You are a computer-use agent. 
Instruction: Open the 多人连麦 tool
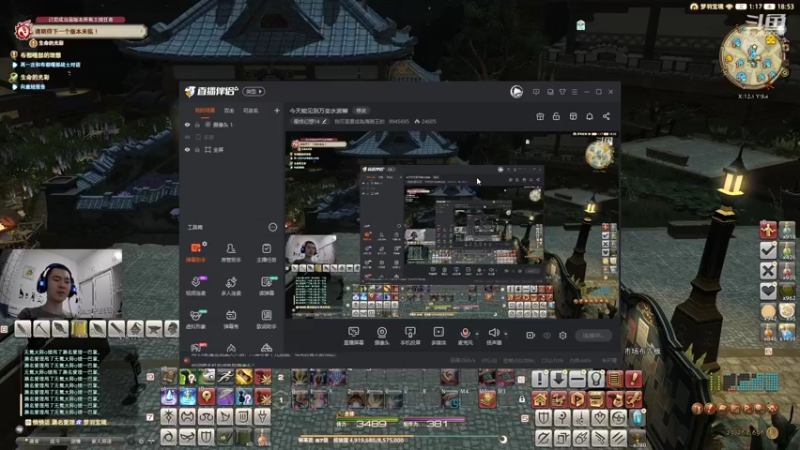[231, 285]
